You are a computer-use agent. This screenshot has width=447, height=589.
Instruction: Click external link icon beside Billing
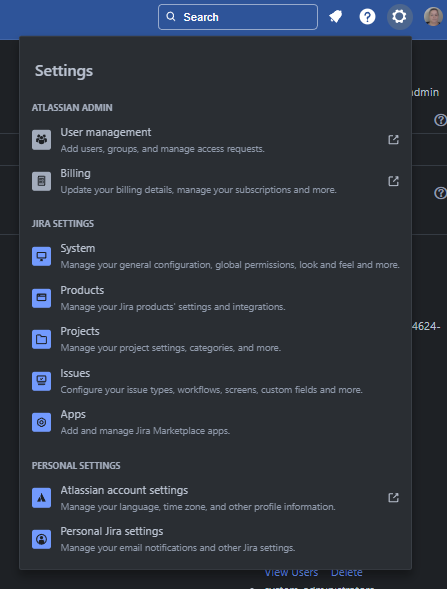(393, 181)
